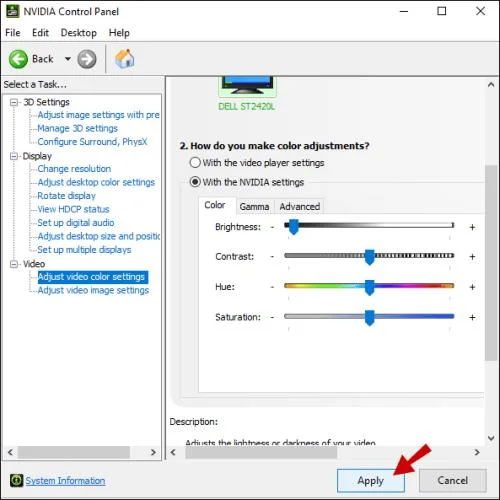The width and height of the screenshot is (500, 500).
Task: Click the NVIDIA logo in the title bar
Action: [13, 11]
